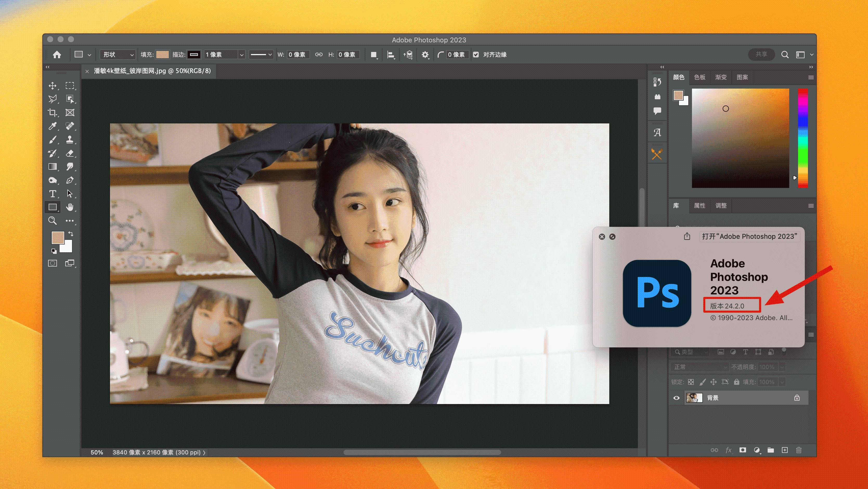The image size is (868, 489).
Task: Select the Sponge tool
Action: pos(53,180)
